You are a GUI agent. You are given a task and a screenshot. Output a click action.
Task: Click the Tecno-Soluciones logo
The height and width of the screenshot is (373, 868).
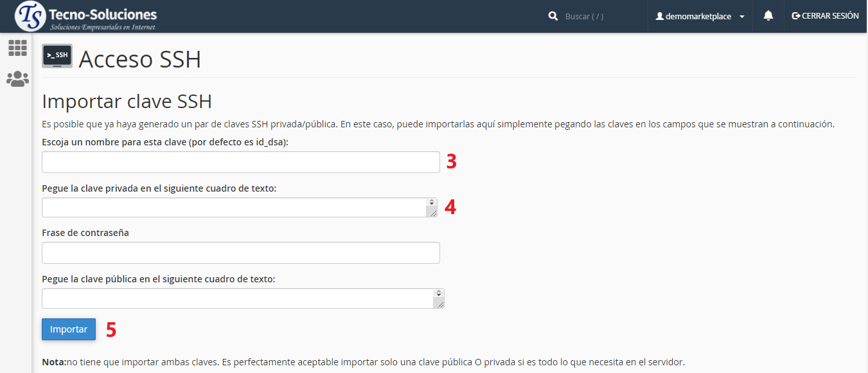86,17
